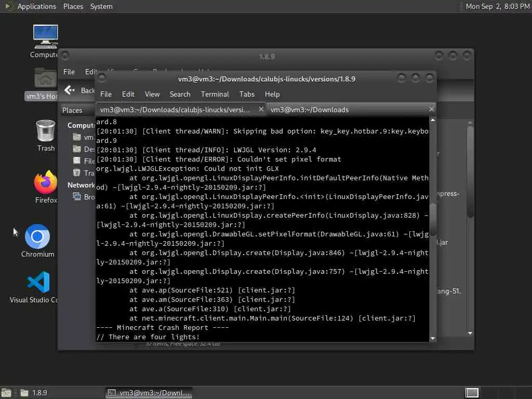Click the 'LWJGL Version: 2.9.4' log line
Image resolution: width=532 pixels, height=399 pixels.
(x=206, y=150)
